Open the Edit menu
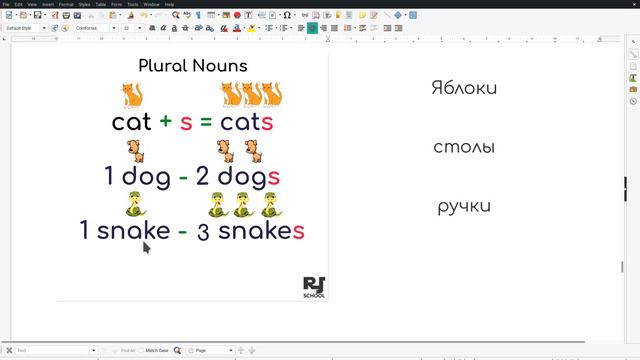640x360 pixels. 18,4
